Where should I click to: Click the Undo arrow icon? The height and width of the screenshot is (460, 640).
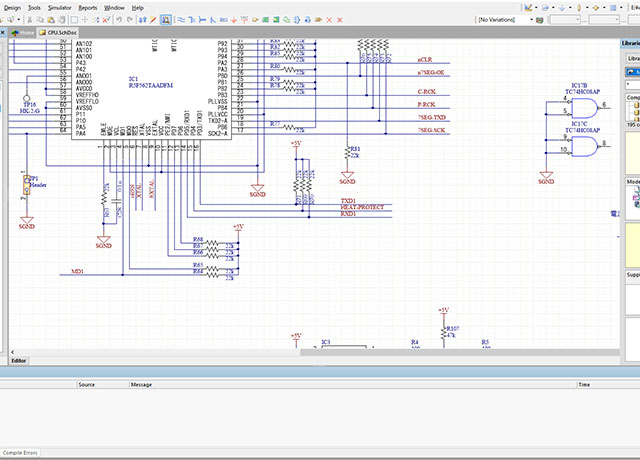pos(119,20)
